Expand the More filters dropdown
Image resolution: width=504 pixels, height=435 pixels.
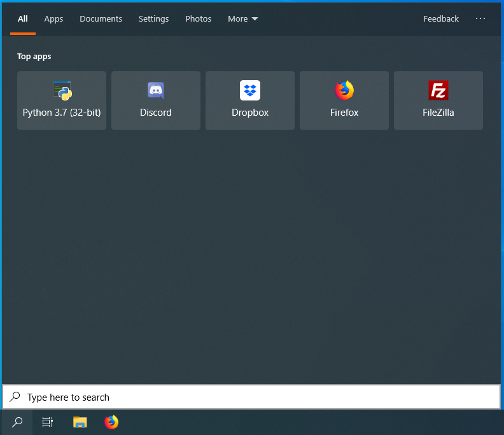pos(242,19)
